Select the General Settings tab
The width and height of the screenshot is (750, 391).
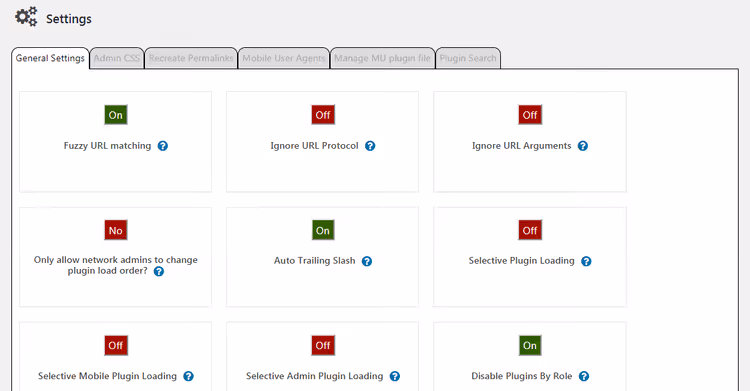coord(50,58)
